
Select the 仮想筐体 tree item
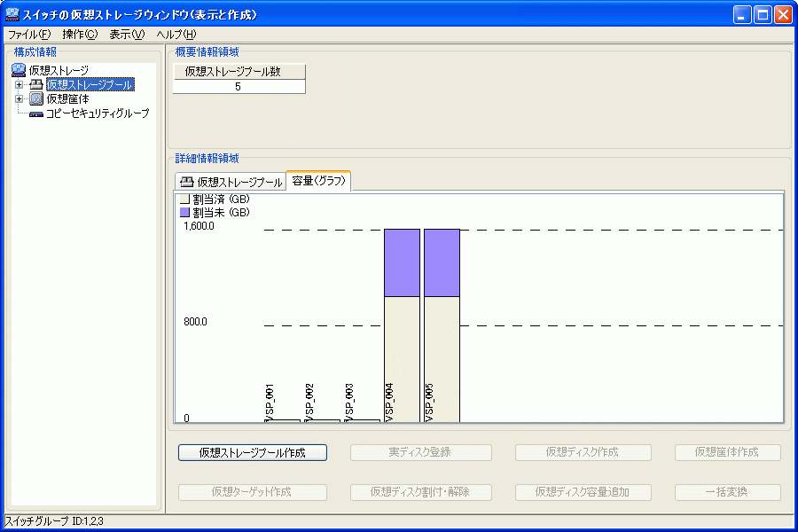click(67, 98)
